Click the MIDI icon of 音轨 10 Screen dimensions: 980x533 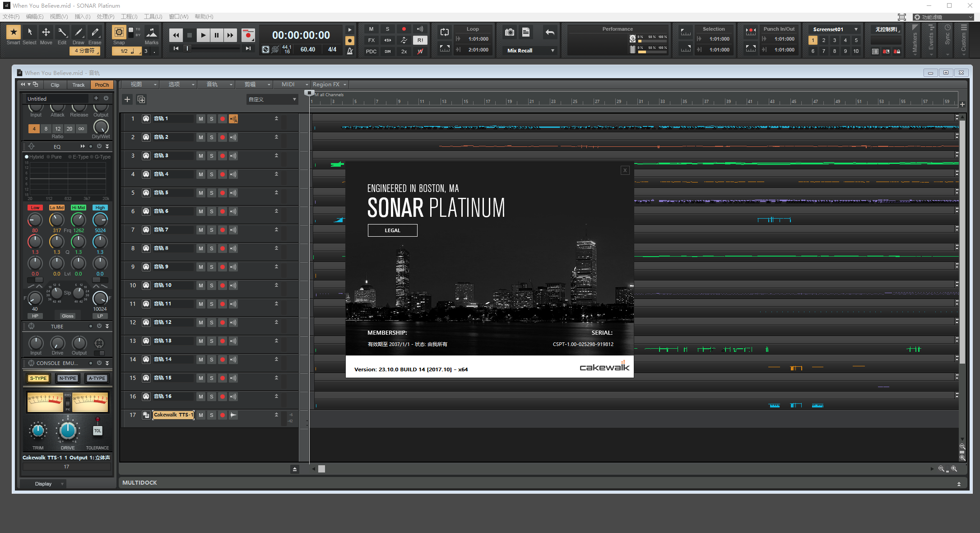(146, 285)
